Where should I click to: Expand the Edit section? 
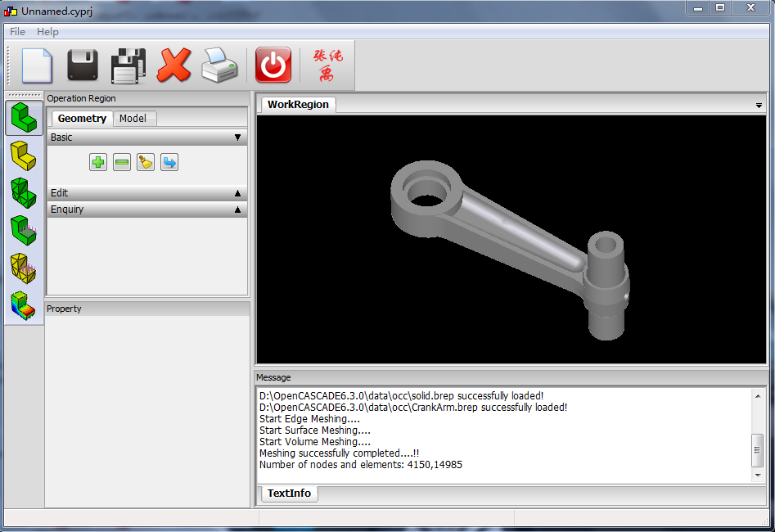[147, 193]
